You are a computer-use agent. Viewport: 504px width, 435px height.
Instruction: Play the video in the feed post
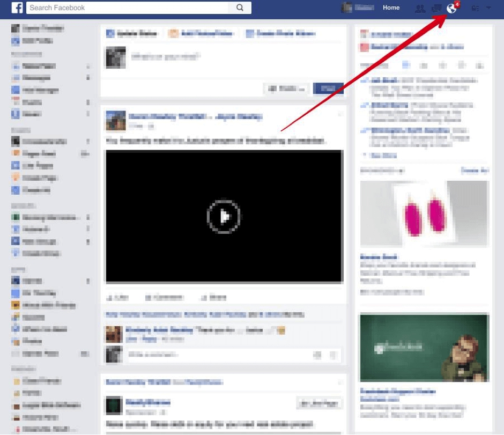224,216
